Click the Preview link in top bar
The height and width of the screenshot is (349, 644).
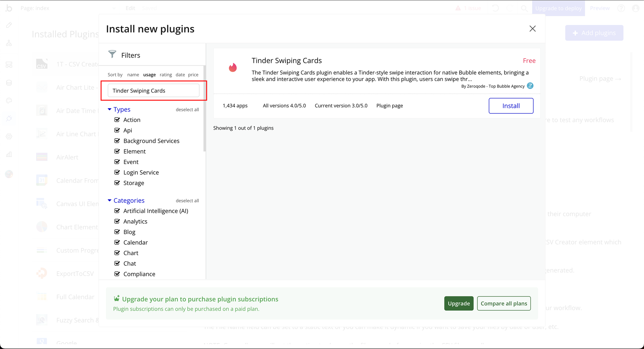tap(600, 8)
